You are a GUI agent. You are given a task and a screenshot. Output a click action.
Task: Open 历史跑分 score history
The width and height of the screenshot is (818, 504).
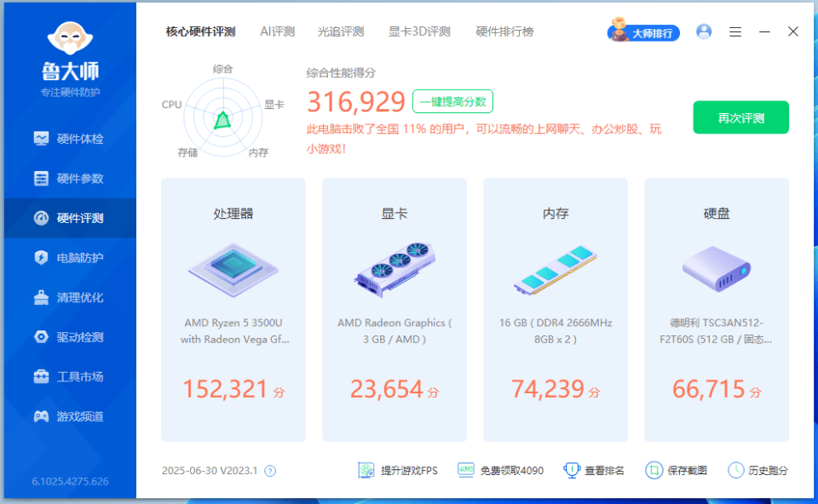(758, 470)
